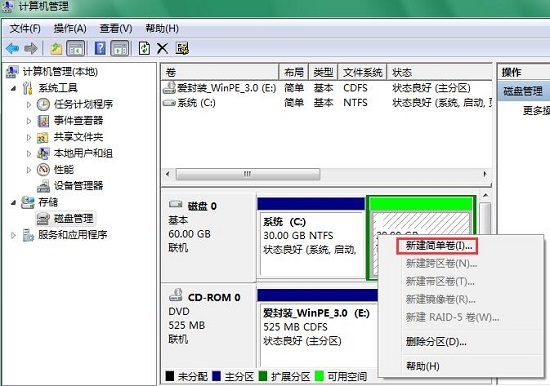Click the 性能 gauge icon

pyautogui.click(x=43, y=170)
